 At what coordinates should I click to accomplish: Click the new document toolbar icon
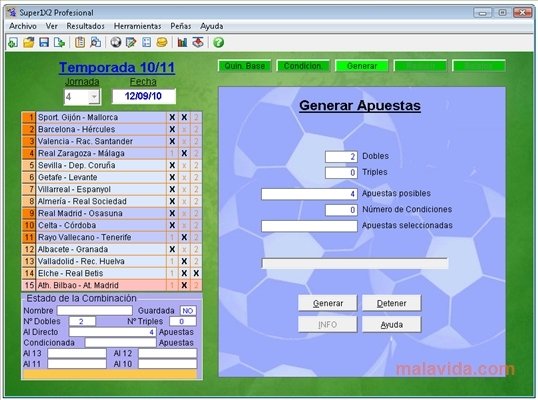click(13, 43)
